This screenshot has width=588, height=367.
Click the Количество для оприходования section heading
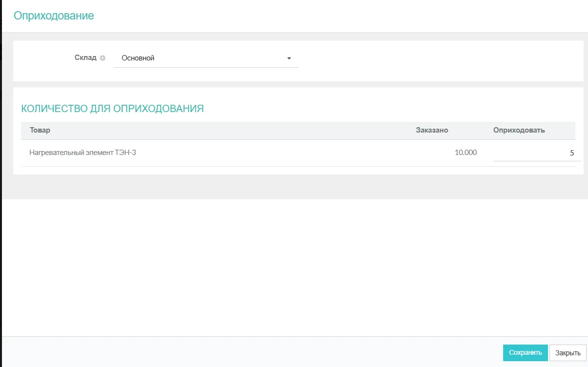pos(112,108)
